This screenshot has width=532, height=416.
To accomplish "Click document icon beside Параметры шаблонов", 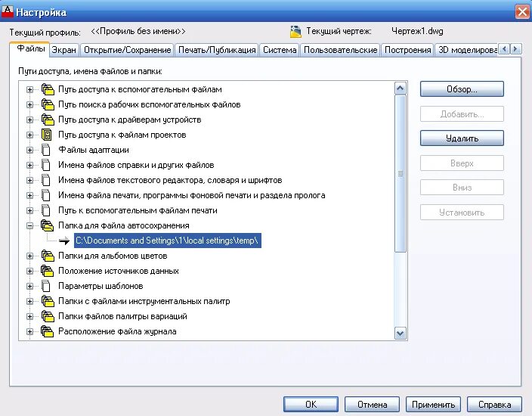I will click(x=46, y=286).
